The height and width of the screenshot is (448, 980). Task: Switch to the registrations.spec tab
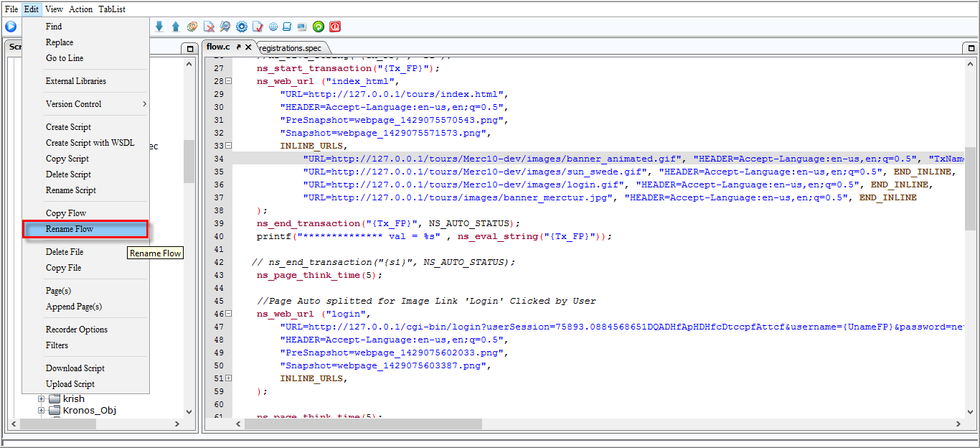289,48
